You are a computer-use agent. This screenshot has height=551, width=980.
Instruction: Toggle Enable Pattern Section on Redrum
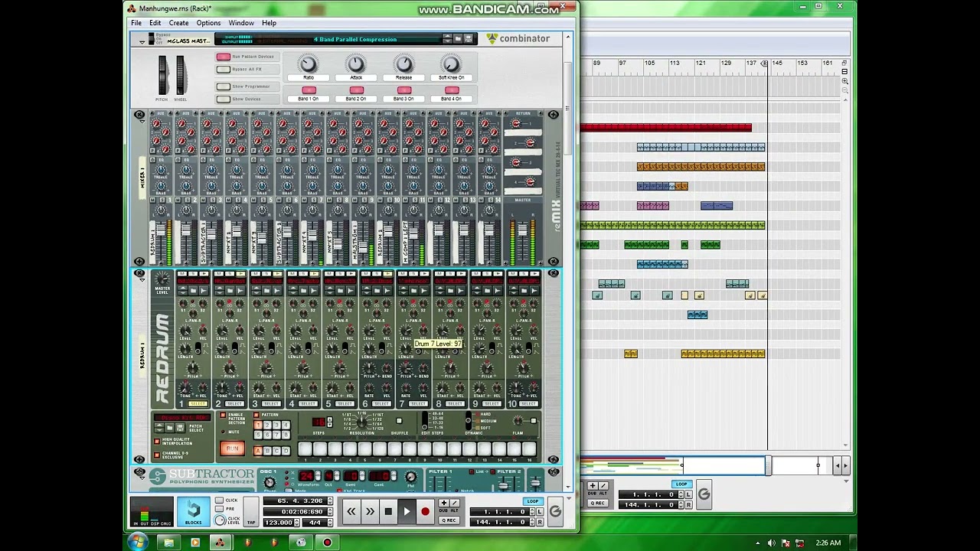pos(223,415)
